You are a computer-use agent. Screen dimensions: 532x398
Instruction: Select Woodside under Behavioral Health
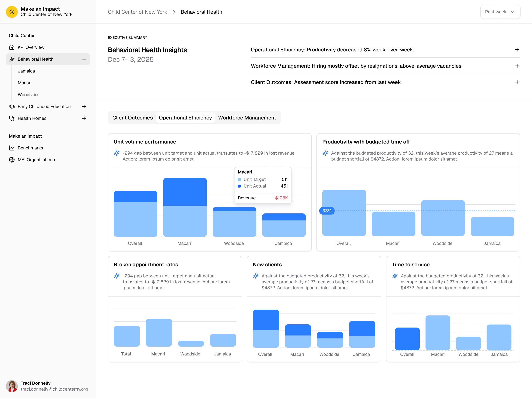(x=27, y=95)
